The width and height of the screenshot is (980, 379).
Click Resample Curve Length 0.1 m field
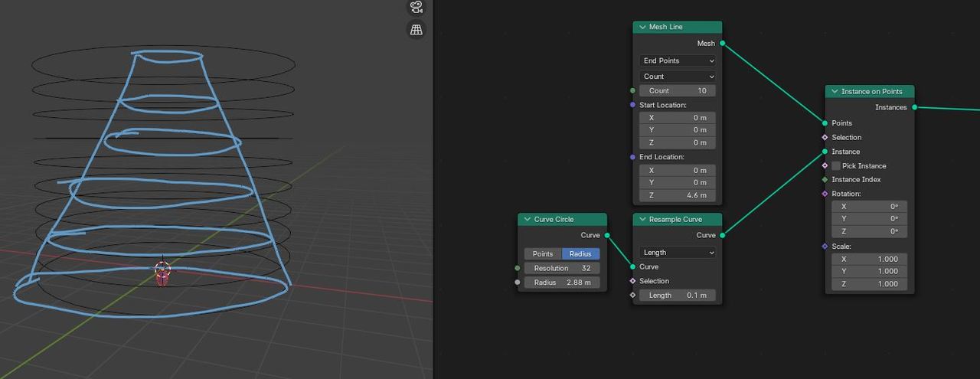(x=678, y=295)
